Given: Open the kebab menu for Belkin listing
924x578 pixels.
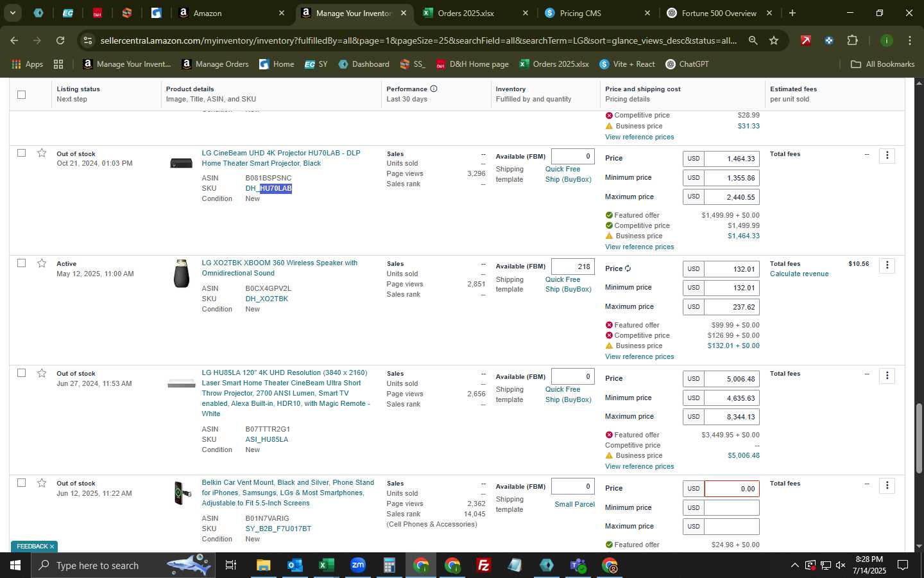Looking at the screenshot, I should (x=887, y=486).
